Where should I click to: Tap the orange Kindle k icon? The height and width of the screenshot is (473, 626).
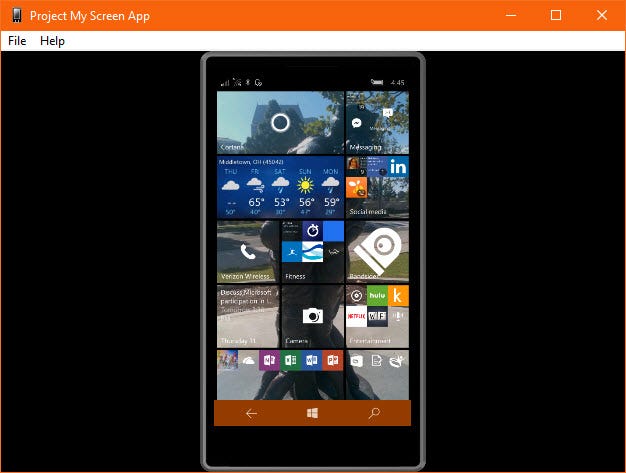(398, 295)
